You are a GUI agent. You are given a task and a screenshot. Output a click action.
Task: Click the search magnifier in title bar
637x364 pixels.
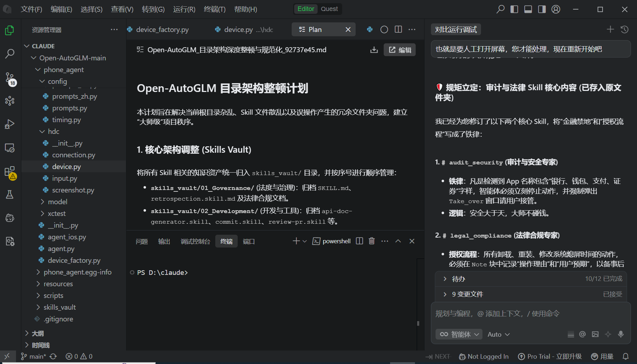coord(500,9)
